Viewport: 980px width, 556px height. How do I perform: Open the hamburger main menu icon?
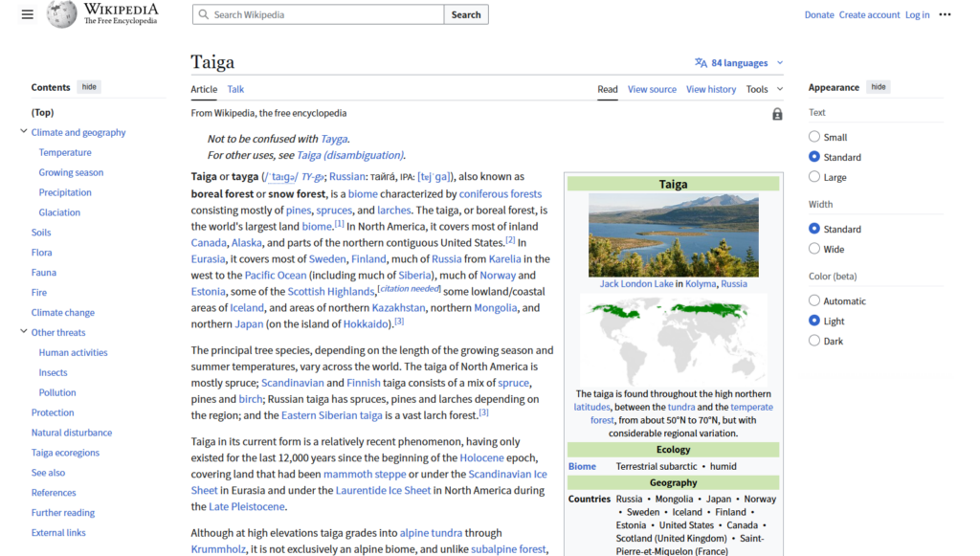(27, 14)
